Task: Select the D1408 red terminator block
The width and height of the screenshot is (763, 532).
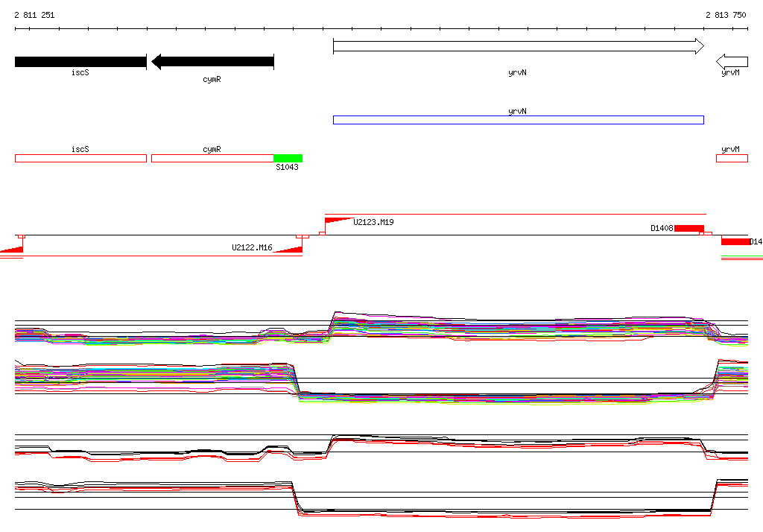Action: [x=689, y=228]
